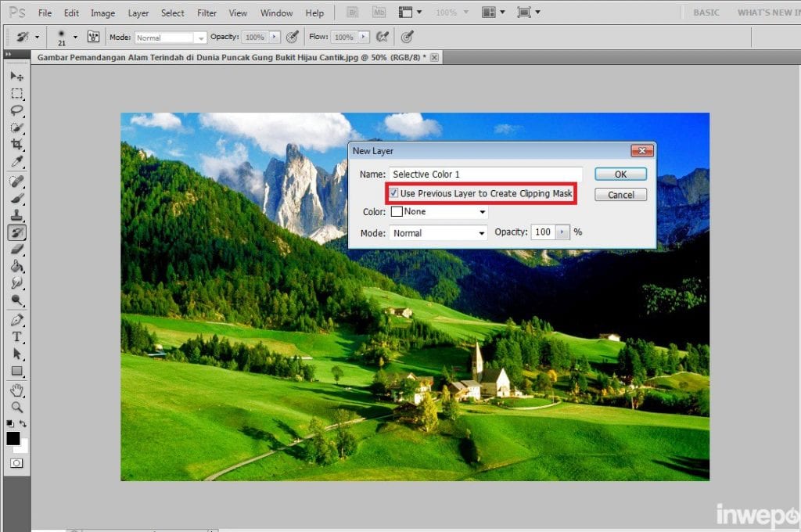Viewport: 801px width, 532px height.
Task: Select the Path Selection tool
Action: pyautogui.click(x=17, y=354)
